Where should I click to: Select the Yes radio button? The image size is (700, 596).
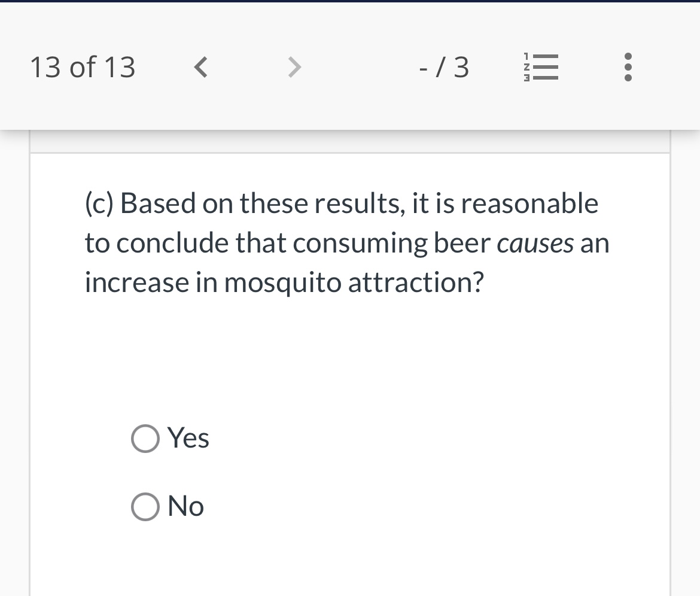[145, 438]
